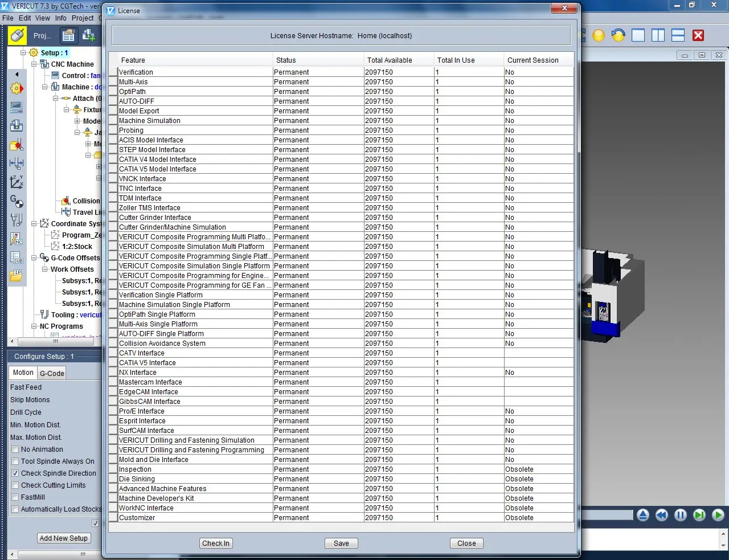Collapse the G-Code Offsets tree node
Image resolution: width=729 pixels, height=560 pixels.
[x=34, y=257]
